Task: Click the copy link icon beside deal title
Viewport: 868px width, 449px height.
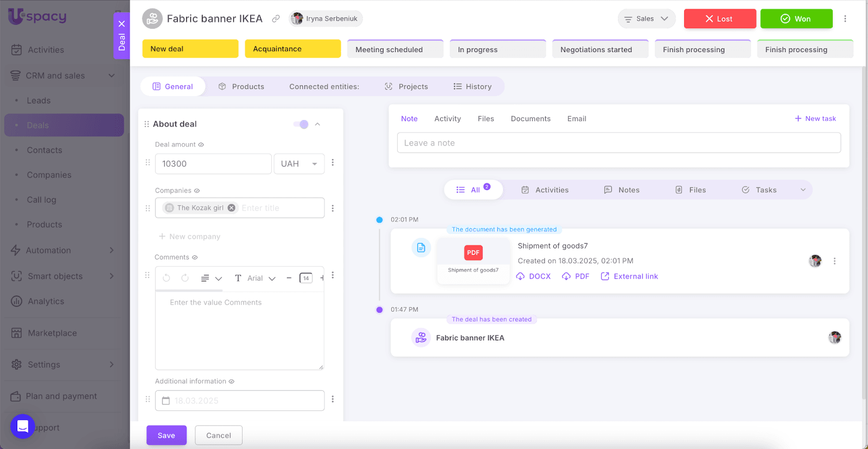Action: [x=276, y=19]
